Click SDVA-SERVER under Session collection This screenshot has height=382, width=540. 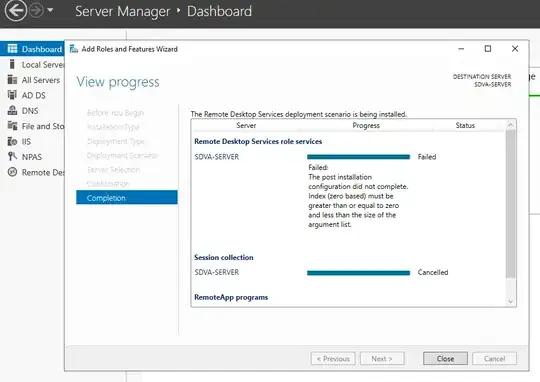216,272
